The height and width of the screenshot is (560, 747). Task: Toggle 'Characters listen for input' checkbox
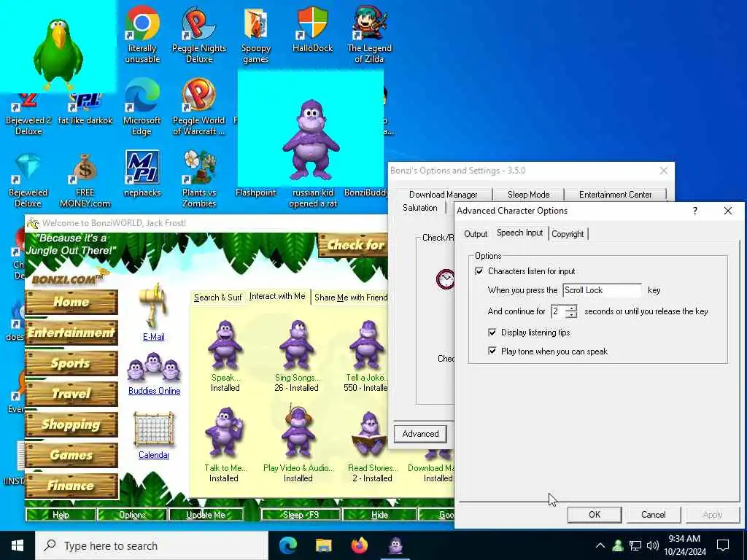click(479, 271)
